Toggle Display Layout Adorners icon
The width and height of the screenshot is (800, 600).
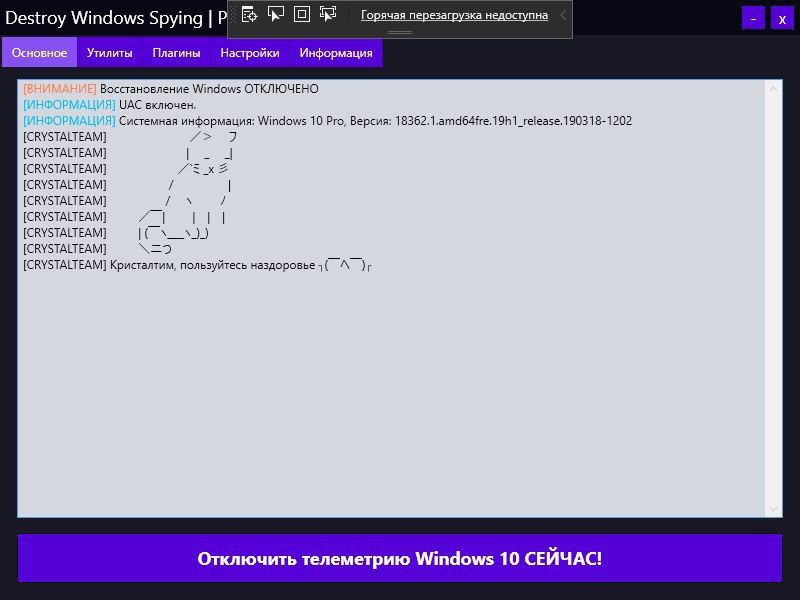[x=302, y=15]
